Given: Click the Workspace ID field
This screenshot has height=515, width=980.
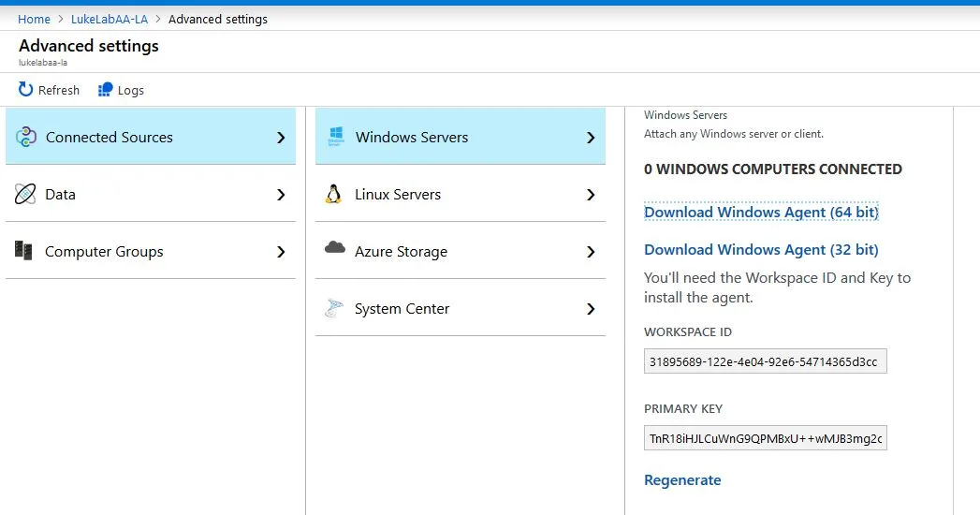Looking at the screenshot, I should pos(765,361).
